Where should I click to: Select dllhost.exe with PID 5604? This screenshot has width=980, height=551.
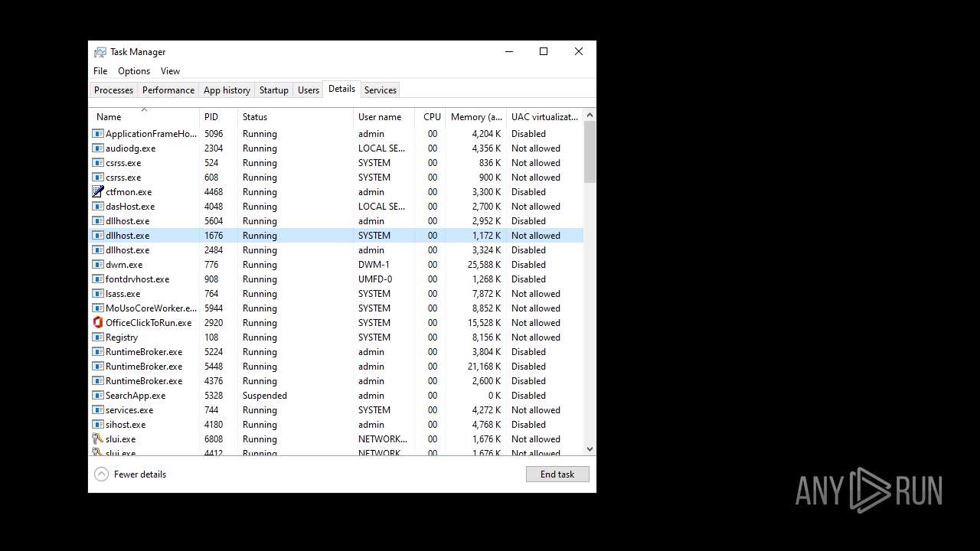pyautogui.click(x=336, y=221)
